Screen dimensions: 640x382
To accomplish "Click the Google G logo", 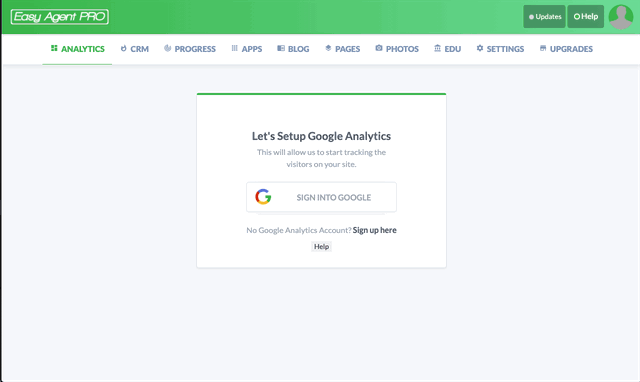I will (x=263, y=197).
